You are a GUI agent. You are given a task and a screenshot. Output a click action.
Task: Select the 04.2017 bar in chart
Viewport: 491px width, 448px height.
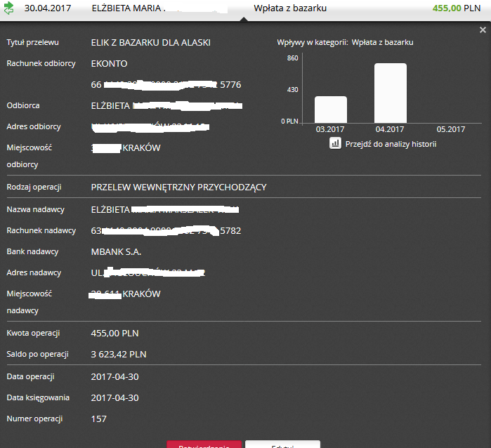click(390, 93)
